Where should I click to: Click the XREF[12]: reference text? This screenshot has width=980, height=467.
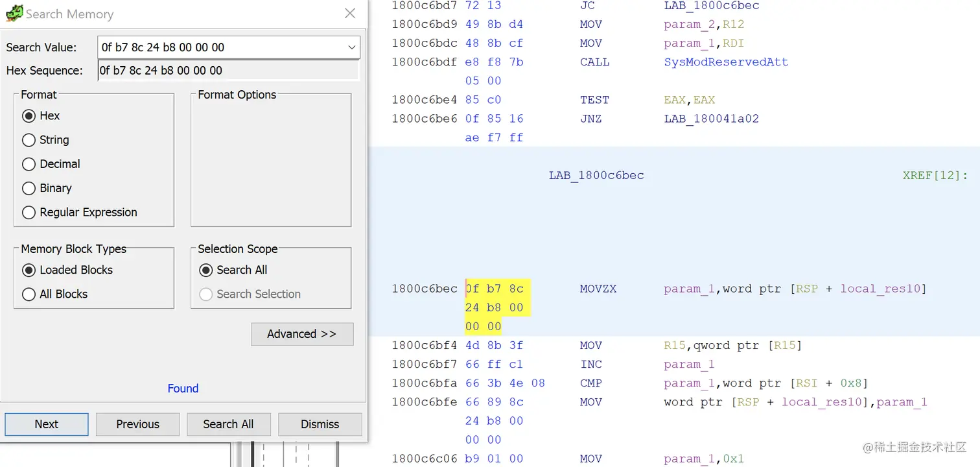(x=935, y=175)
